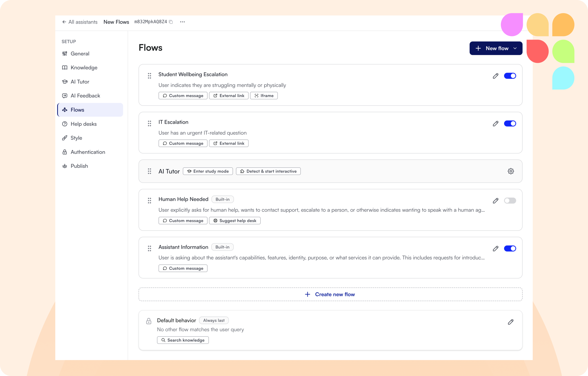Go to Help desks in setup menu
588x376 pixels.
[83, 124]
